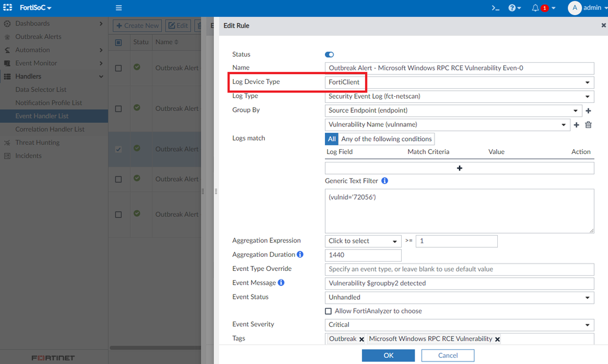608x364 pixels.
Task: Expand the Event Monitor menu
Action: (x=54, y=63)
